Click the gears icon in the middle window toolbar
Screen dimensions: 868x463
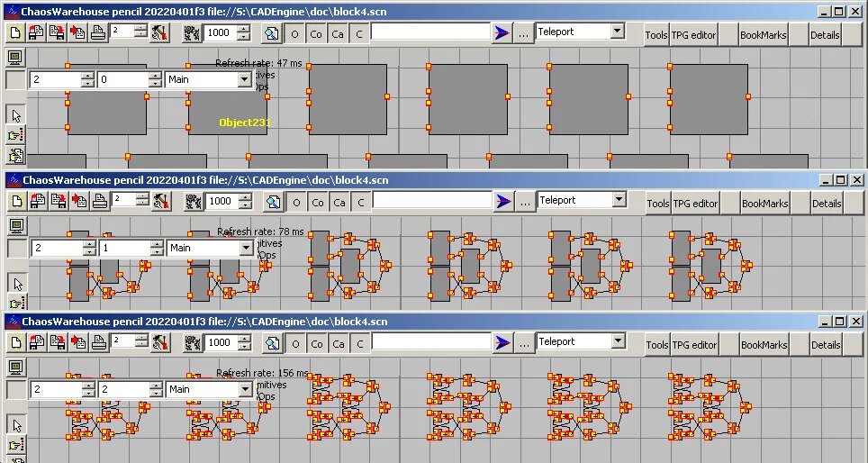click(194, 202)
